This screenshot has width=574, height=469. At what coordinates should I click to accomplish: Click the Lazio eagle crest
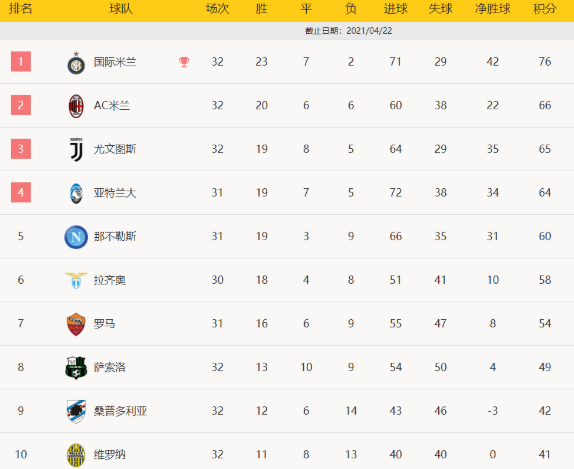[76, 280]
